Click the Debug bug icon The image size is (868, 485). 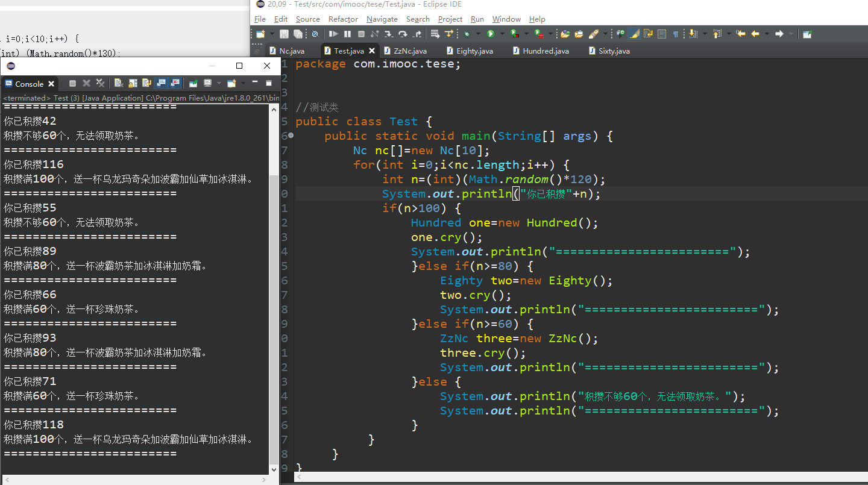(x=467, y=34)
